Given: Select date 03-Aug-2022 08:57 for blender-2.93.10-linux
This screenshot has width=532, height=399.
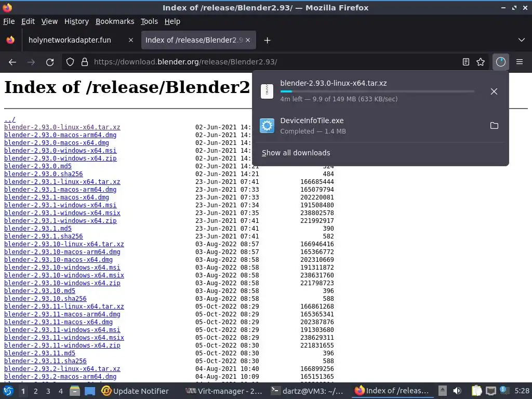Looking at the screenshot, I should pos(227,244).
